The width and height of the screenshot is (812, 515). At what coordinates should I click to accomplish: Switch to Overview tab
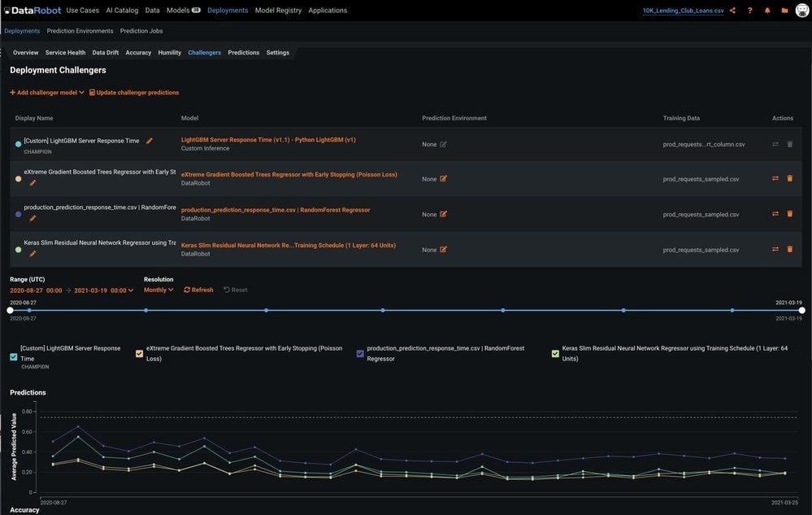tap(25, 53)
